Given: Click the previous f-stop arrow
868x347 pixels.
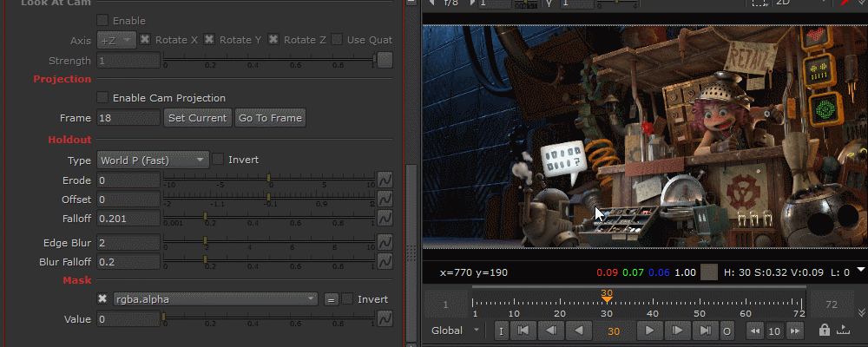Looking at the screenshot, I should [431, 3].
